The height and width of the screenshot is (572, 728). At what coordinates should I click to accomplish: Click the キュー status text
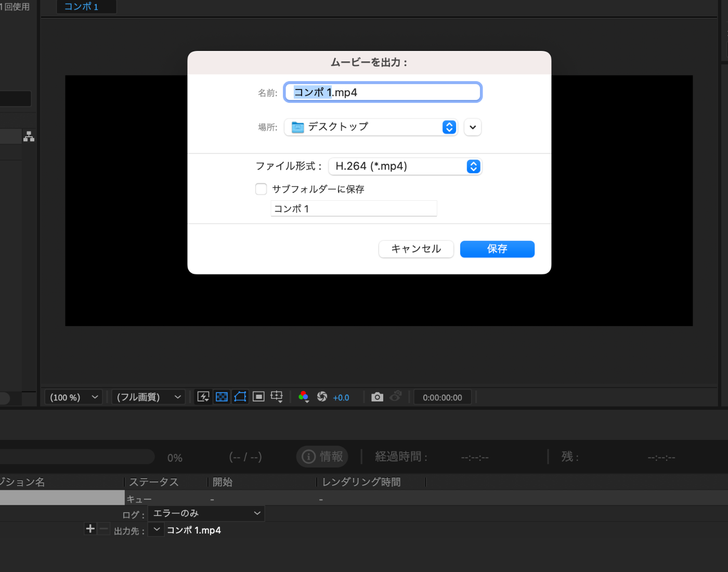pos(139,499)
